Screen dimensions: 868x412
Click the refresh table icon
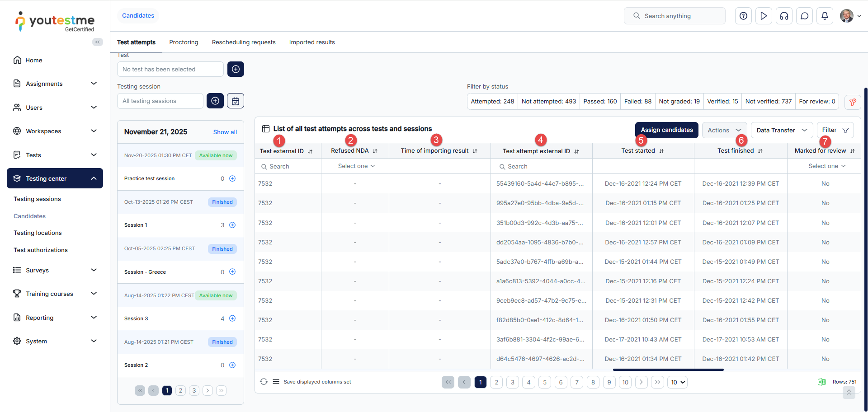coord(264,382)
